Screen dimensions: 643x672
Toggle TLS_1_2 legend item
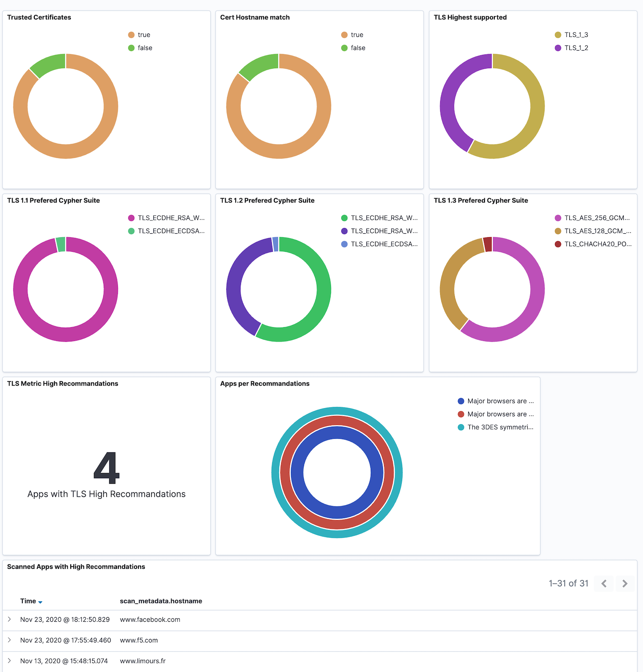coord(571,48)
